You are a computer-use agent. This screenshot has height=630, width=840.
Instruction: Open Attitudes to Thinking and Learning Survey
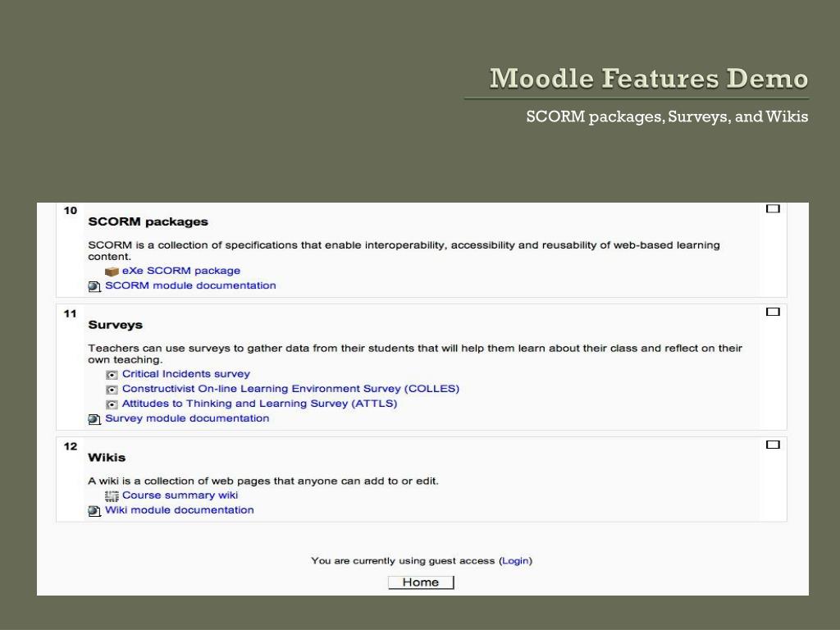point(259,404)
